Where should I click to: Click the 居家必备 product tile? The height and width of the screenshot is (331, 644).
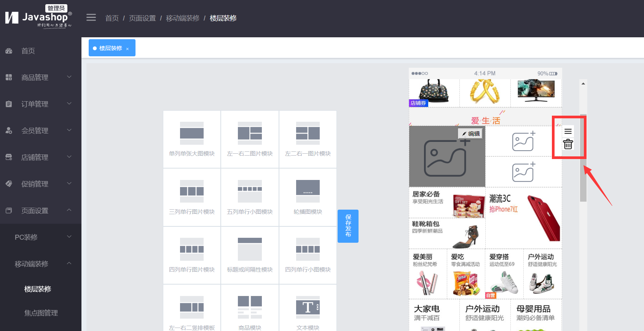pos(447,203)
